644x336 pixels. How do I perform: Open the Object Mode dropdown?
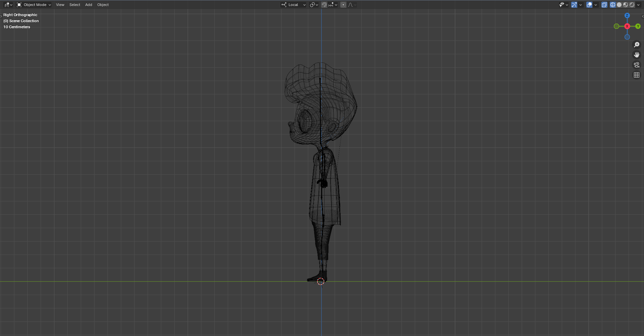[x=34, y=5]
